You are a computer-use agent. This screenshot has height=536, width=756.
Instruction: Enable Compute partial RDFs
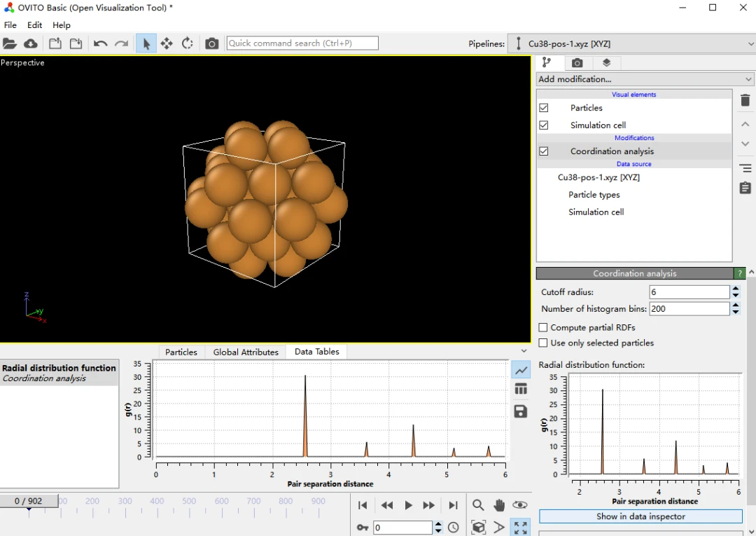[543, 328]
